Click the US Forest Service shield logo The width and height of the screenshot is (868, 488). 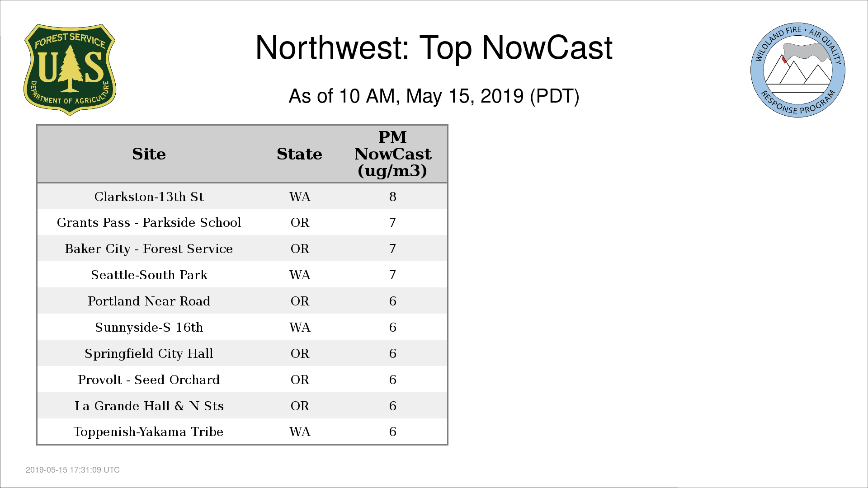point(70,70)
